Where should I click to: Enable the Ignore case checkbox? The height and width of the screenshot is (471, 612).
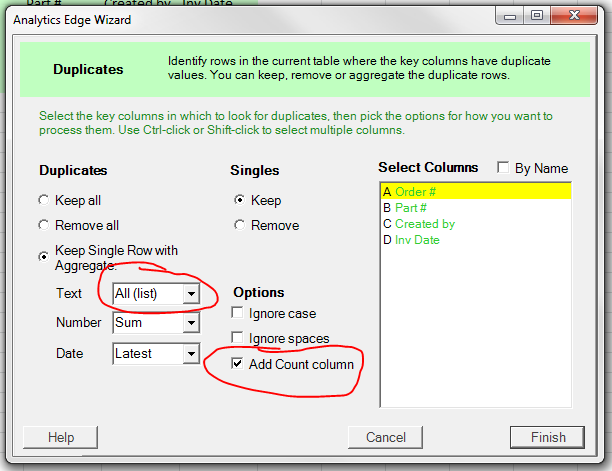[238, 315]
